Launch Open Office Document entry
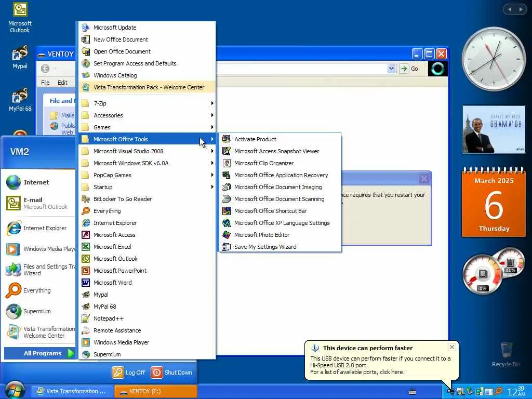This screenshot has height=399, width=532. tap(147, 51)
